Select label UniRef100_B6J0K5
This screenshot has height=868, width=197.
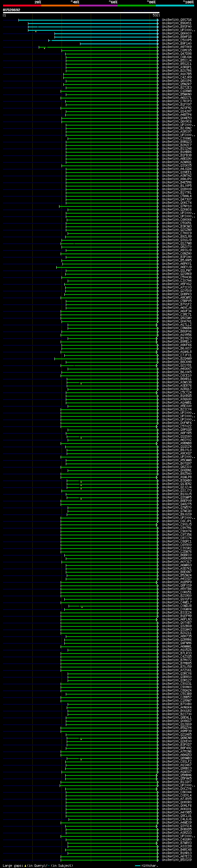(x=177, y=372)
